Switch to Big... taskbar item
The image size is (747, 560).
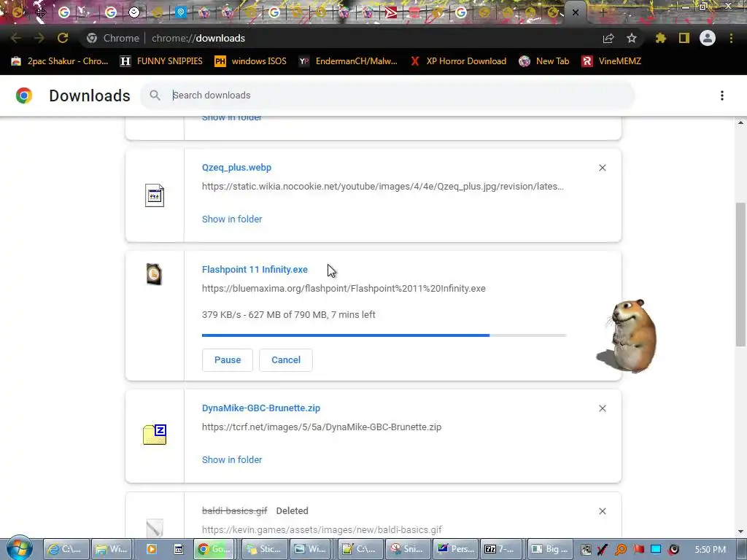[549, 549]
